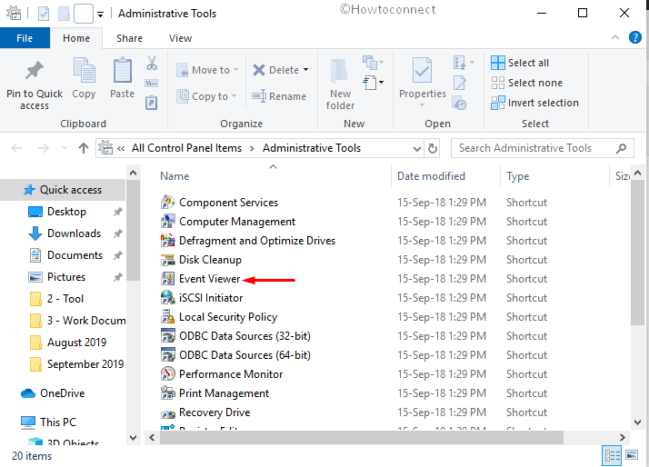Click Select none
This screenshot has width=649, height=467.
pyautogui.click(x=526, y=82)
